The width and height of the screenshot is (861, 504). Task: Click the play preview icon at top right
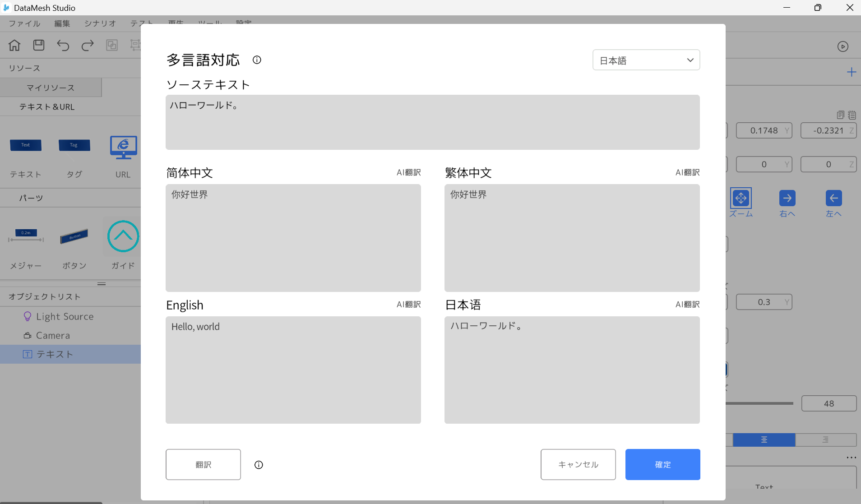point(843,46)
